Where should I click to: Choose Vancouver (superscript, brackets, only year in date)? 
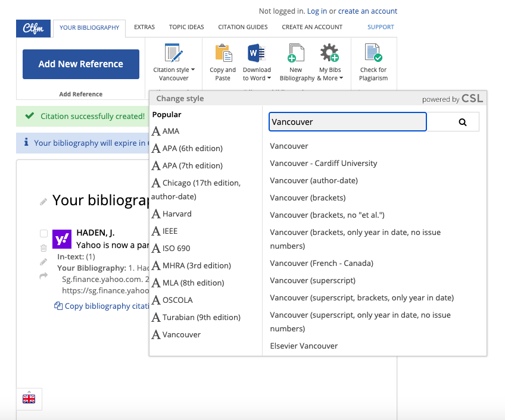362,297
